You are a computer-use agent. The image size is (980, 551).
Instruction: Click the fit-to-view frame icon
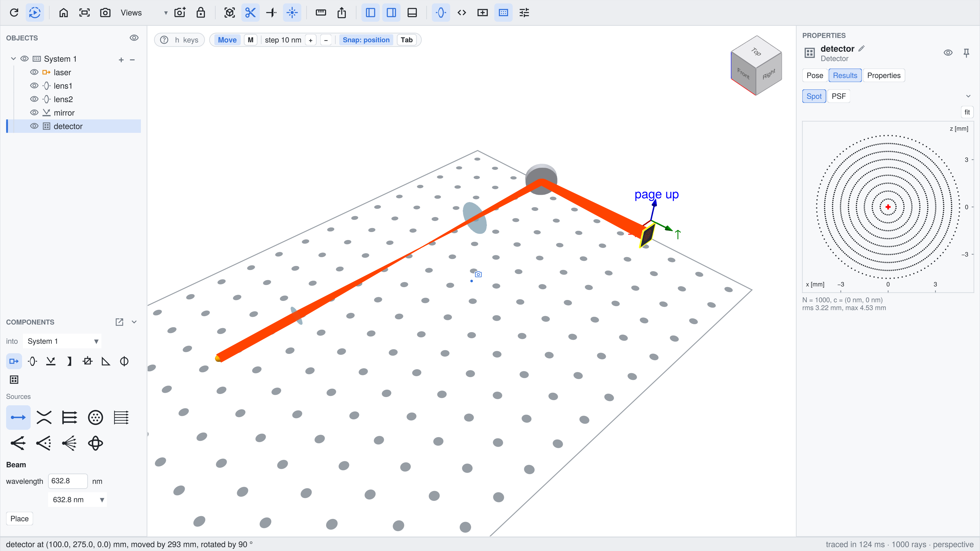(85, 13)
